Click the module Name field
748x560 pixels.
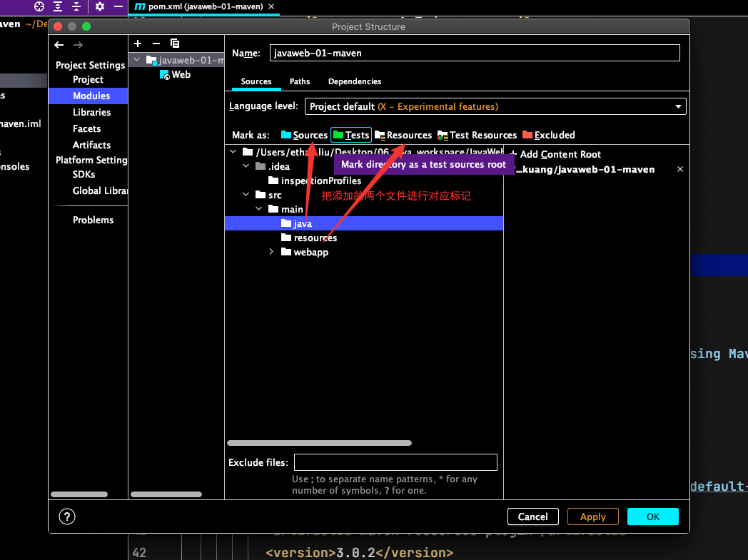pyautogui.click(x=475, y=53)
